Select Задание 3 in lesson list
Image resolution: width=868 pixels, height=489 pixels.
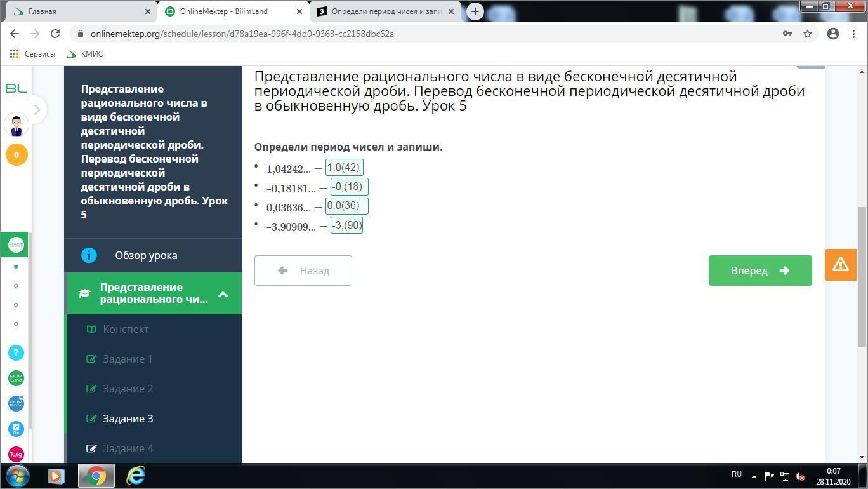pyautogui.click(x=128, y=419)
